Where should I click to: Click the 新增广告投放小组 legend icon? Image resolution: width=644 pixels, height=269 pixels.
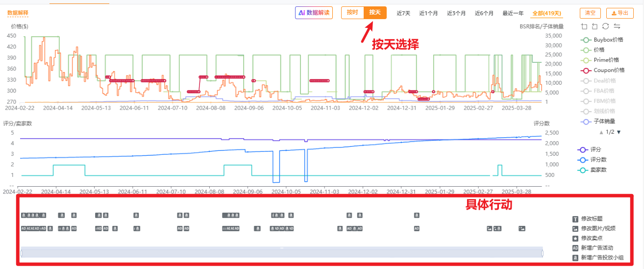pyautogui.click(x=575, y=258)
